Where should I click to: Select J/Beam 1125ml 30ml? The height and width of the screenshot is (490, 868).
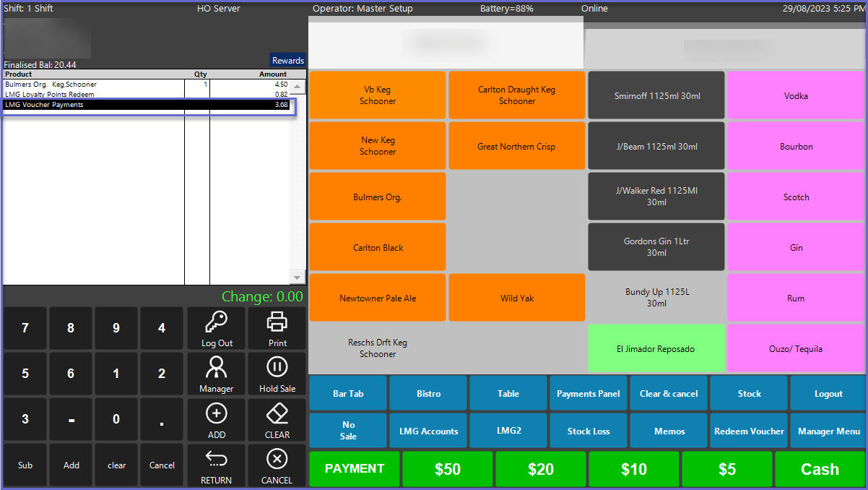656,146
